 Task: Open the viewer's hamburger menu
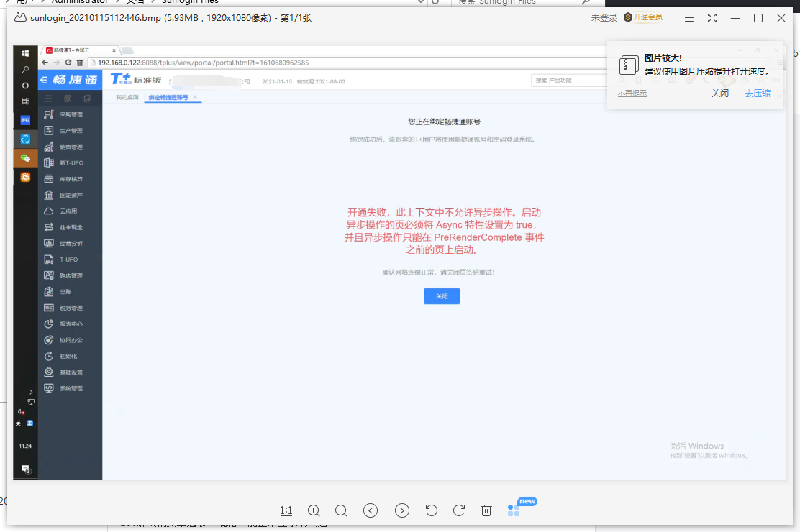(x=688, y=18)
